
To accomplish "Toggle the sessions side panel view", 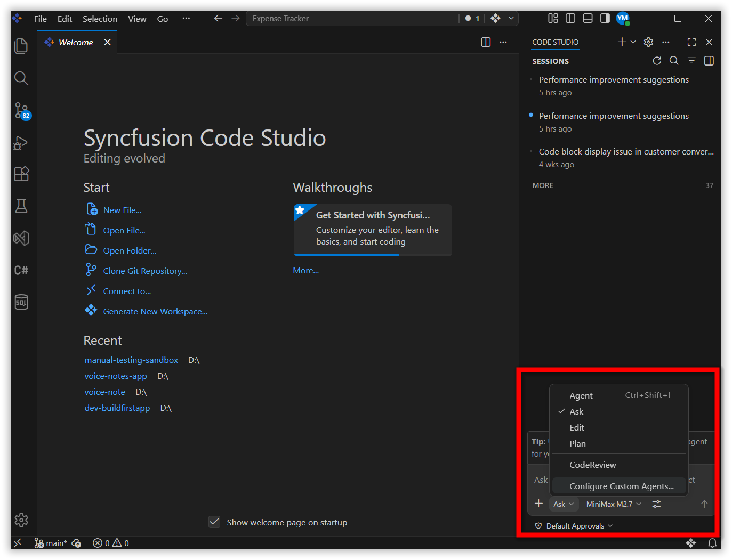I will (709, 61).
